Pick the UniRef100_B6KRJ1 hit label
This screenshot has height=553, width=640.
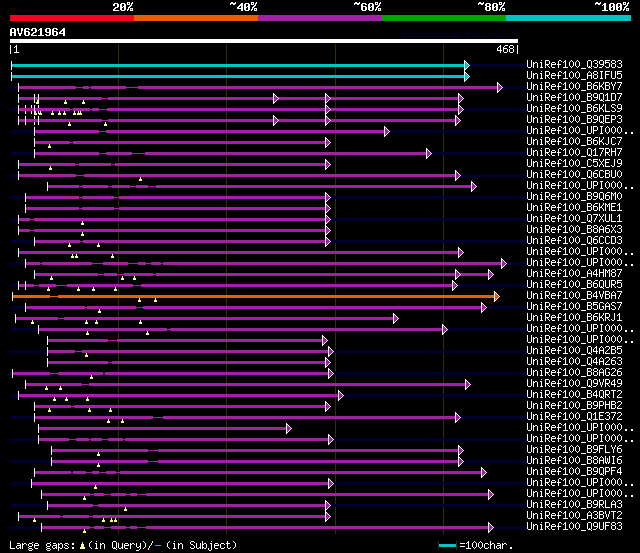(574, 317)
